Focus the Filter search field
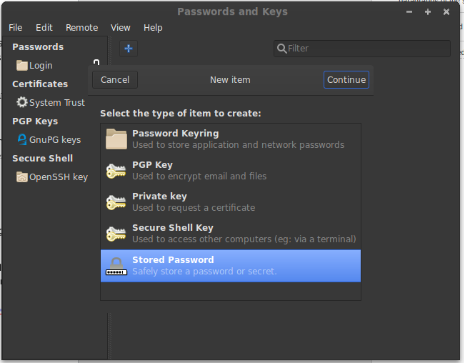This screenshot has width=465, height=364. [x=362, y=49]
